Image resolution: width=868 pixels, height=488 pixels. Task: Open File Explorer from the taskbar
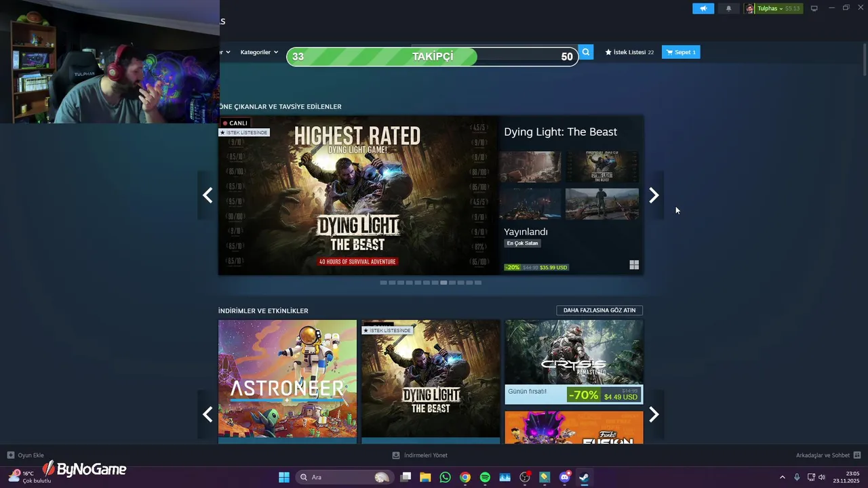[x=425, y=477]
